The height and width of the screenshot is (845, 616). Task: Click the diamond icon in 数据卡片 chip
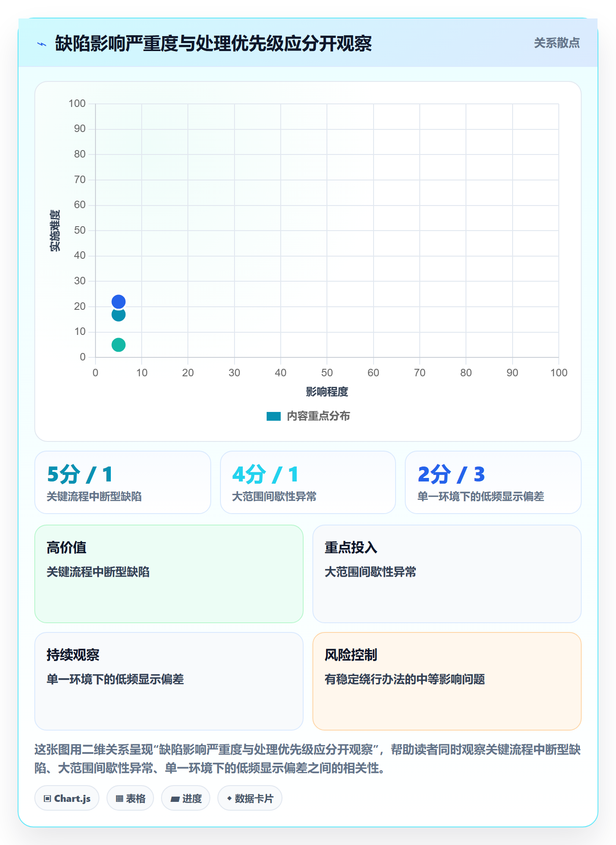(229, 798)
